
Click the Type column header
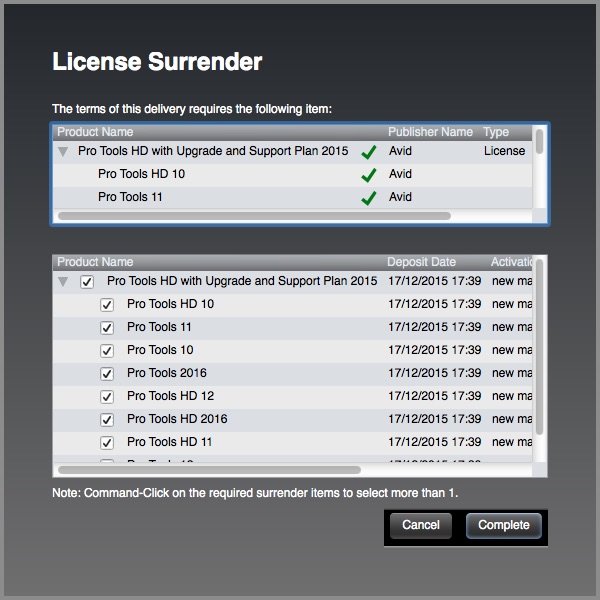point(496,132)
